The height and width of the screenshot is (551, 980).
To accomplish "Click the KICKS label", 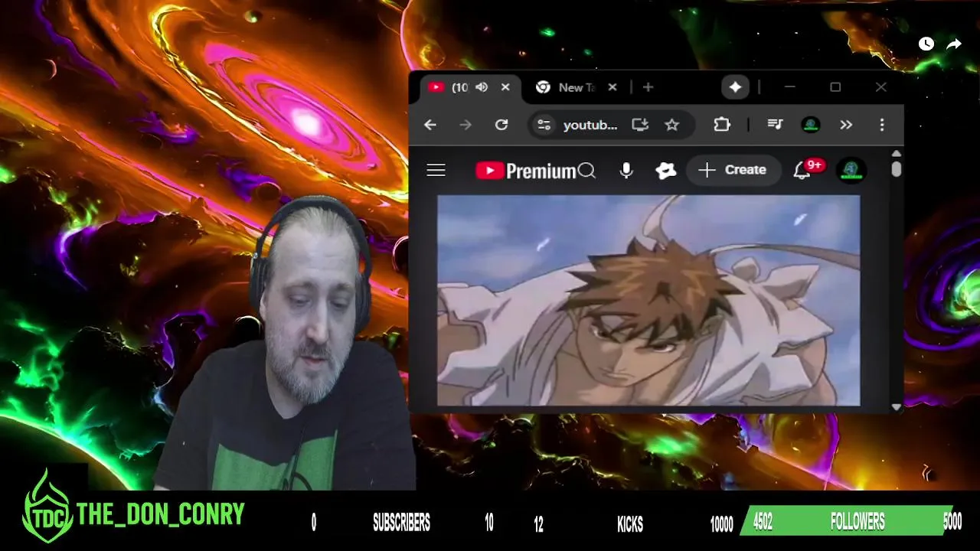I will click(630, 524).
